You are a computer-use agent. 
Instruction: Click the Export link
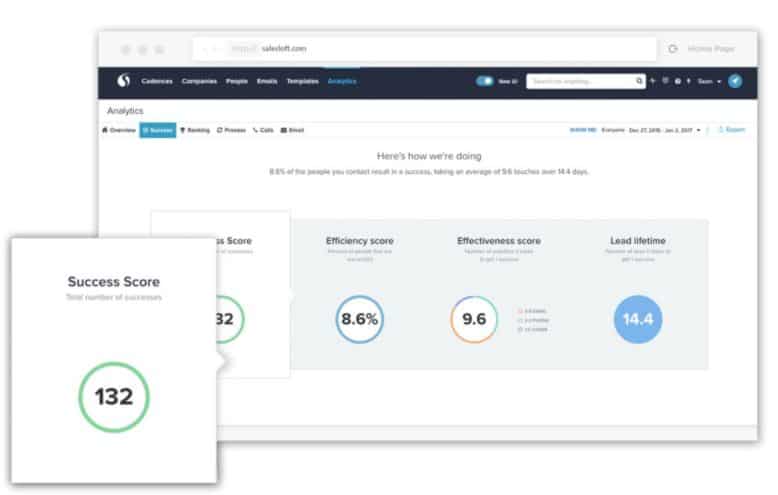(x=731, y=130)
